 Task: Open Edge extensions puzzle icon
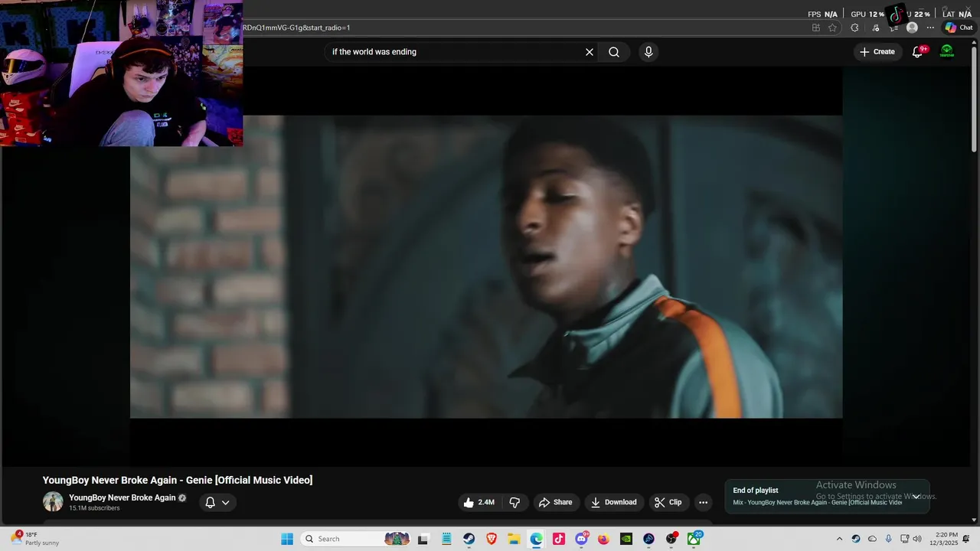[x=855, y=28]
